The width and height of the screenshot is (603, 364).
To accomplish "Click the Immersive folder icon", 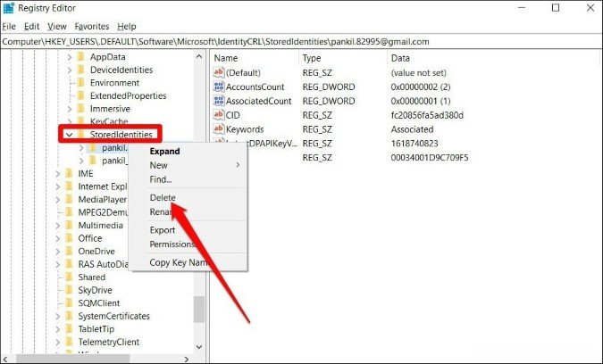I will pos(80,109).
